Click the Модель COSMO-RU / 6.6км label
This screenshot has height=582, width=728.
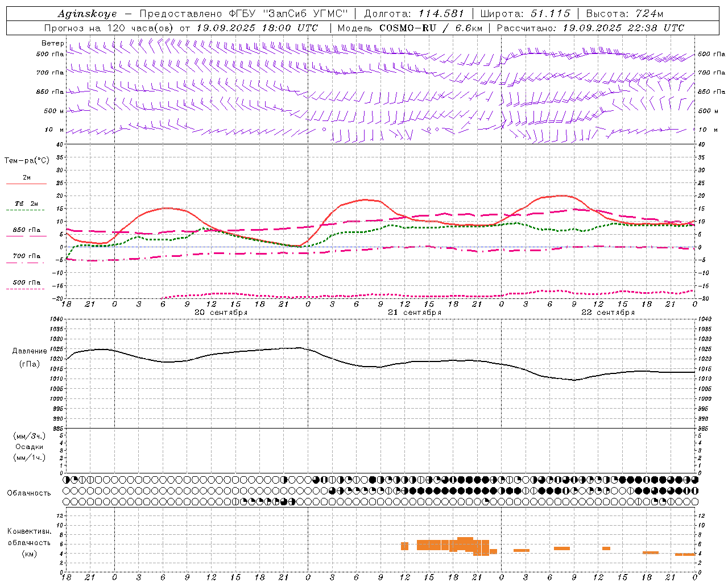tap(409, 28)
